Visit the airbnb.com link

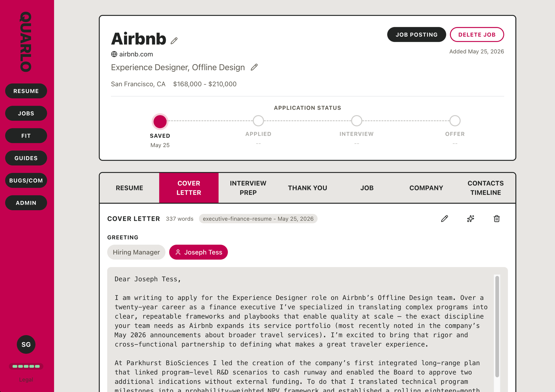point(136,54)
